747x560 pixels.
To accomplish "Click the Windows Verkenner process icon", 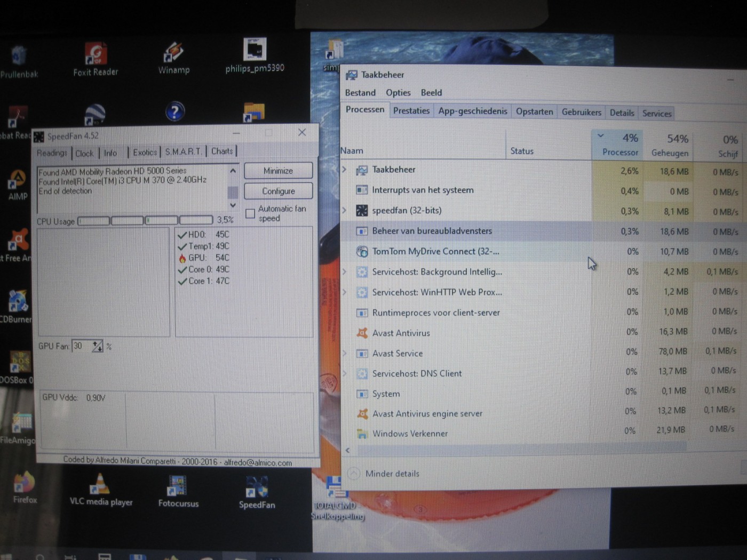I will (x=362, y=434).
